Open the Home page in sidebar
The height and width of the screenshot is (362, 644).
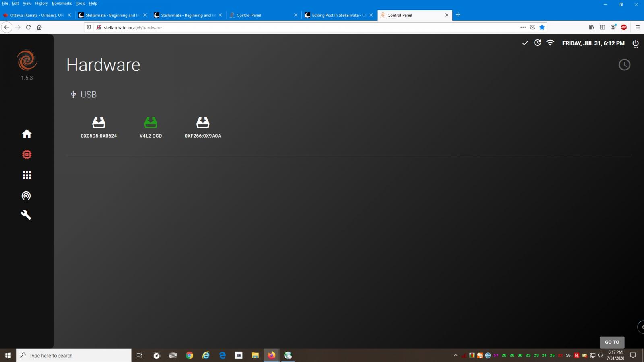tap(27, 134)
